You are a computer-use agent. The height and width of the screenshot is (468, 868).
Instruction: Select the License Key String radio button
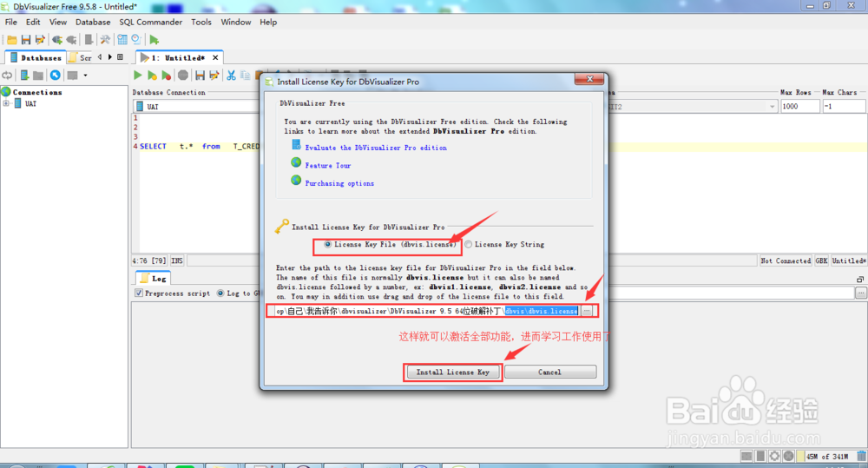point(469,244)
